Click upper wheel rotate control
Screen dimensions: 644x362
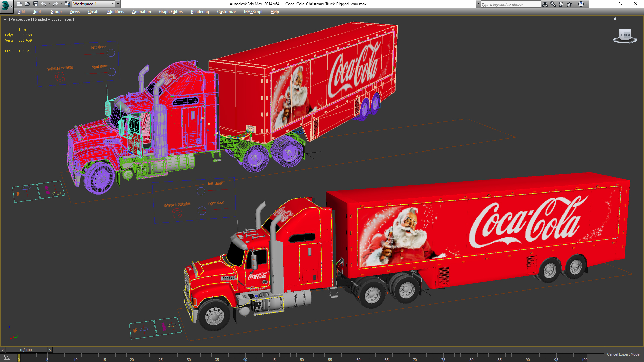coord(60,77)
